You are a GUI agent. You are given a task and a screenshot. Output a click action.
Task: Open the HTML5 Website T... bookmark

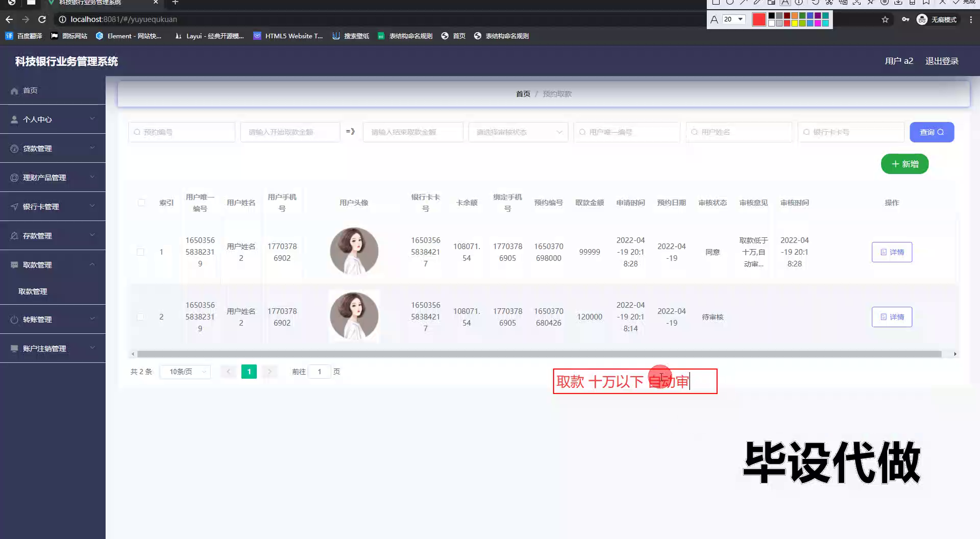(288, 36)
